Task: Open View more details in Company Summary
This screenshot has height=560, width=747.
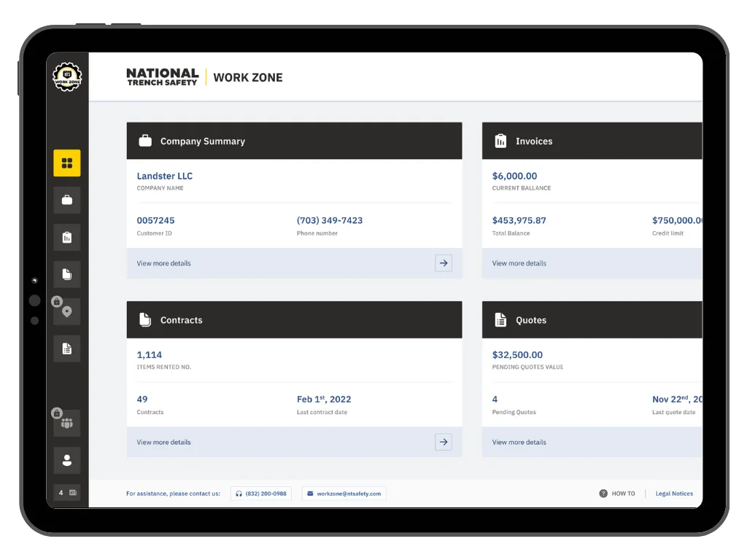Action: (x=164, y=263)
